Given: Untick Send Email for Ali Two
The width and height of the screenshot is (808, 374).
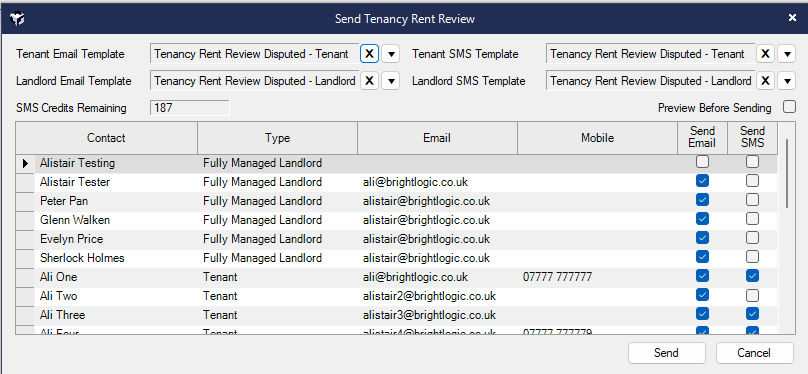Looking at the screenshot, I should click(x=702, y=295).
